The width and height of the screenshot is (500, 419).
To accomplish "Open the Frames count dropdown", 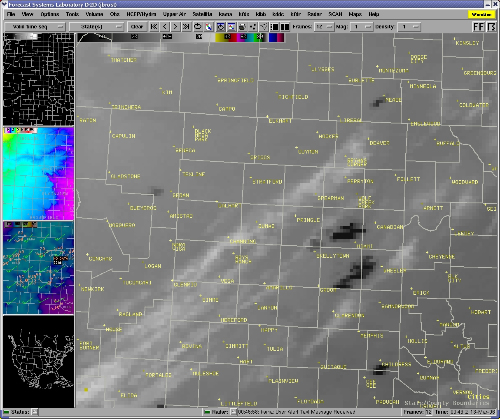I will pyautogui.click(x=324, y=27).
